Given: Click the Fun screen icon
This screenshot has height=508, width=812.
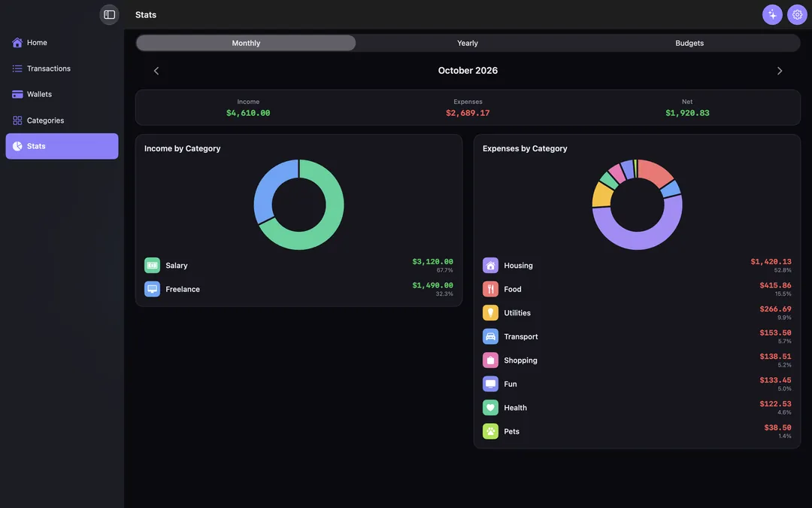Looking at the screenshot, I should pos(490,384).
